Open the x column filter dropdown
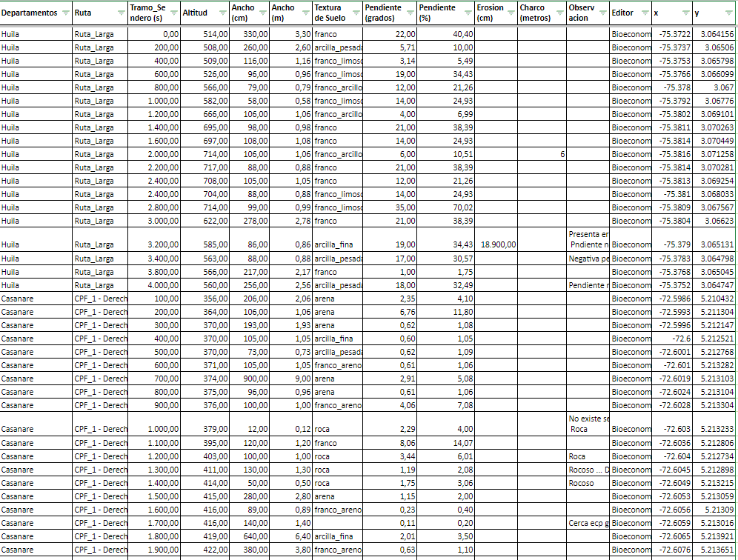This screenshot has width=738, height=560. click(685, 13)
